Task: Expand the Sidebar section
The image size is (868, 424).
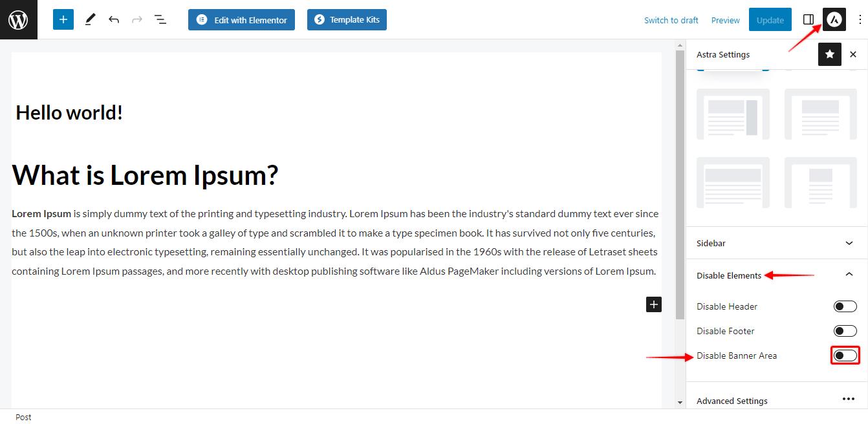Action: [x=776, y=243]
